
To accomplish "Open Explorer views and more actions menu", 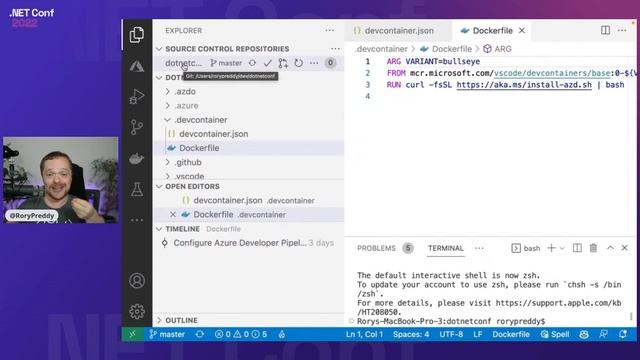I will [x=330, y=30].
